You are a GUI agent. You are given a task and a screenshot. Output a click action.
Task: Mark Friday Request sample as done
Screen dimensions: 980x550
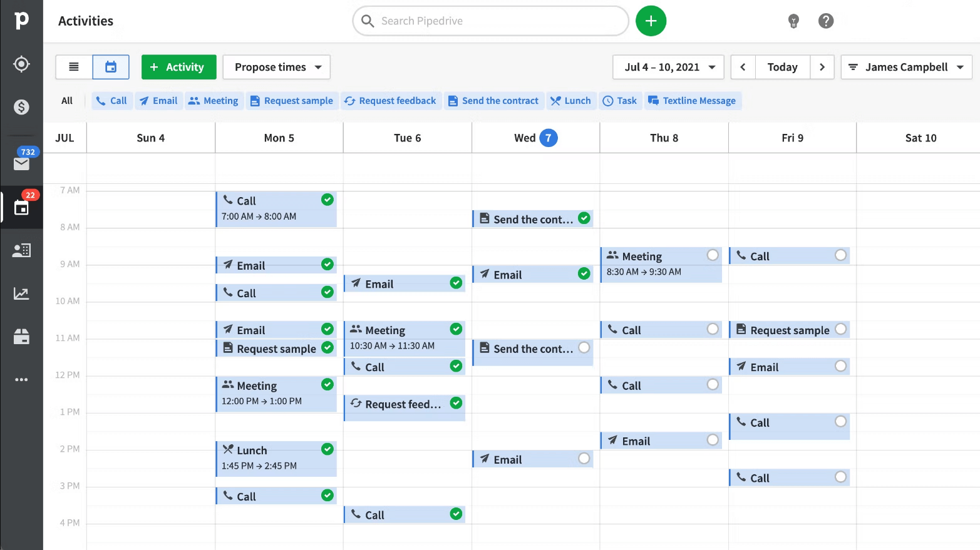[841, 328]
